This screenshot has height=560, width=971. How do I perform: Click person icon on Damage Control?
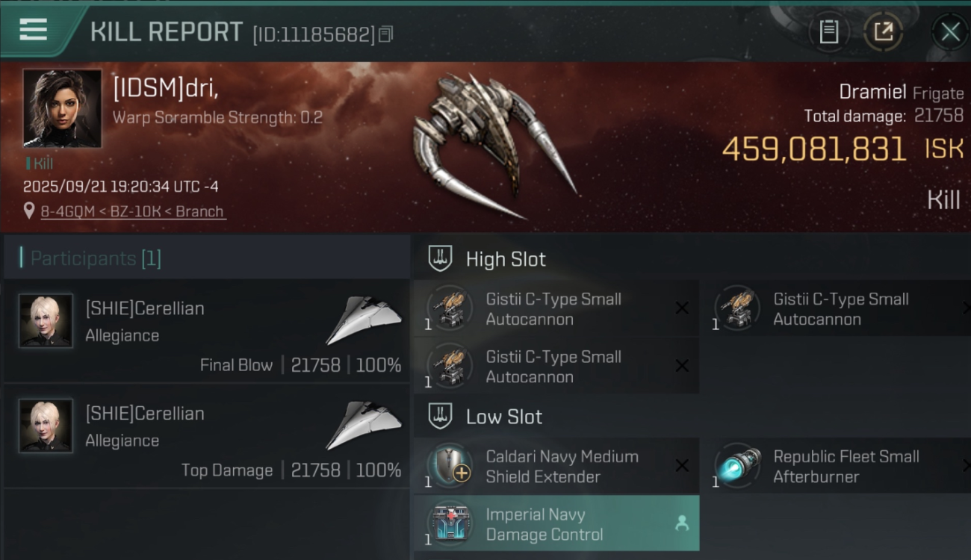[681, 523]
